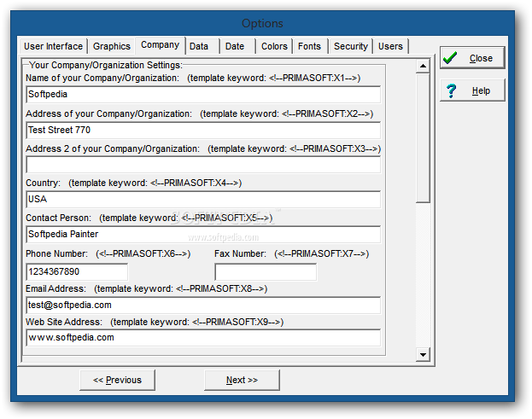This screenshot has width=532, height=419.
Task: Switch to the Security tab
Action: [351, 46]
